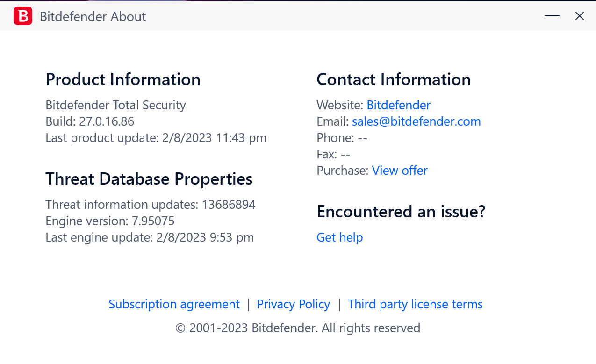Image resolution: width=596 pixels, height=364 pixels.
Task: Open Third party license terms
Action: tap(415, 304)
